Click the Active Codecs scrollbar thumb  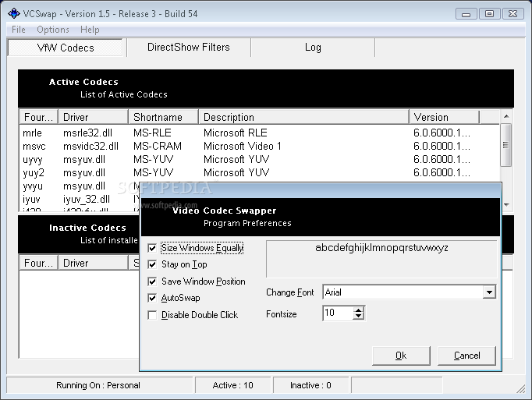click(x=506, y=145)
